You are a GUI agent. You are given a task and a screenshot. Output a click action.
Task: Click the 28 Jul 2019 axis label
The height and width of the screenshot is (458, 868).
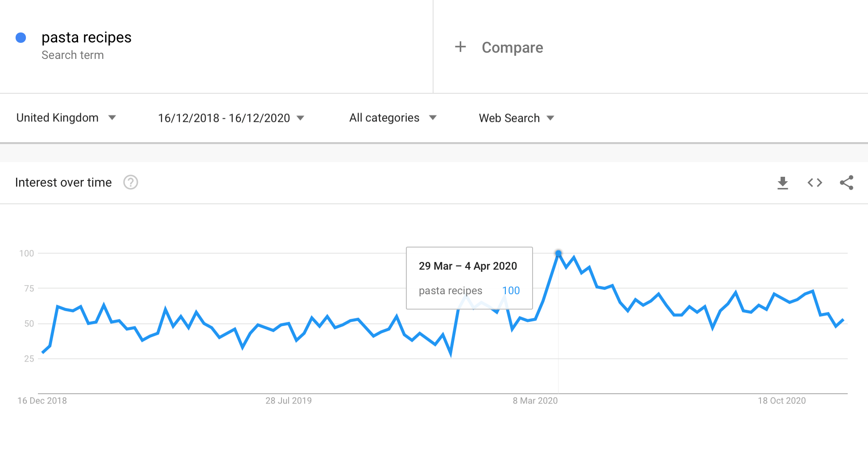click(x=288, y=401)
